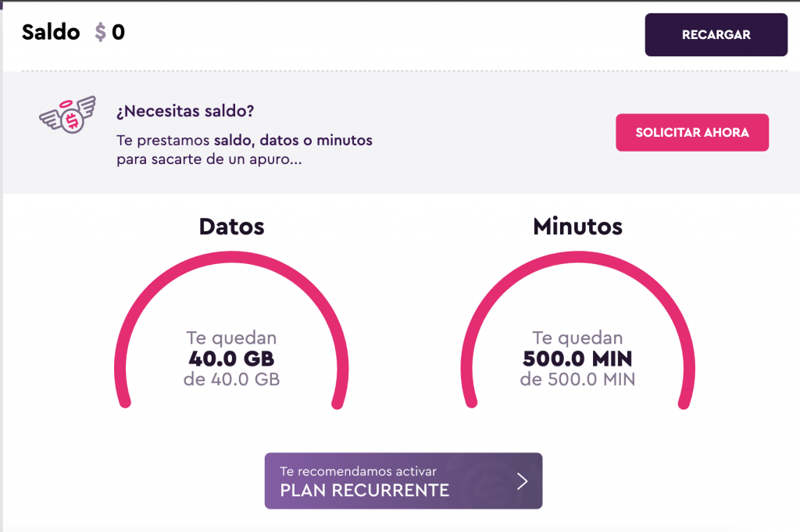Click the Saldo label
This screenshot has height=532, width=800.
pyautogui.click(x=51, y=32)
